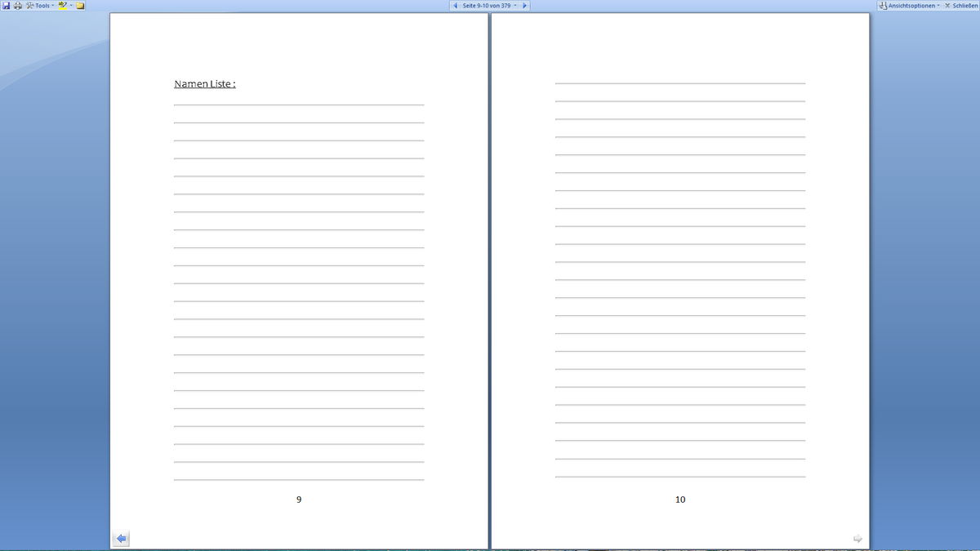The height and width of the screenshot is (551, 980).
Task: Click the grey forward arrow on page 10
Action: tap(857, 538)
